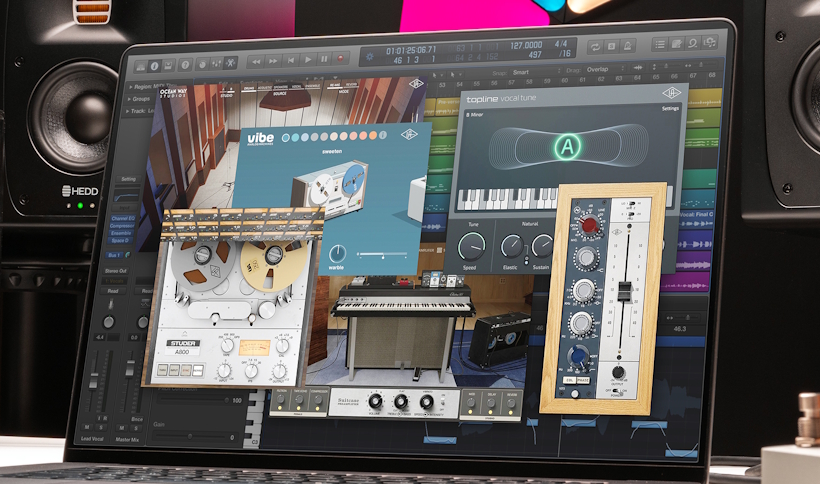Click the Vibe horizontal slider

pyautogui.click(x=382, y=255)
